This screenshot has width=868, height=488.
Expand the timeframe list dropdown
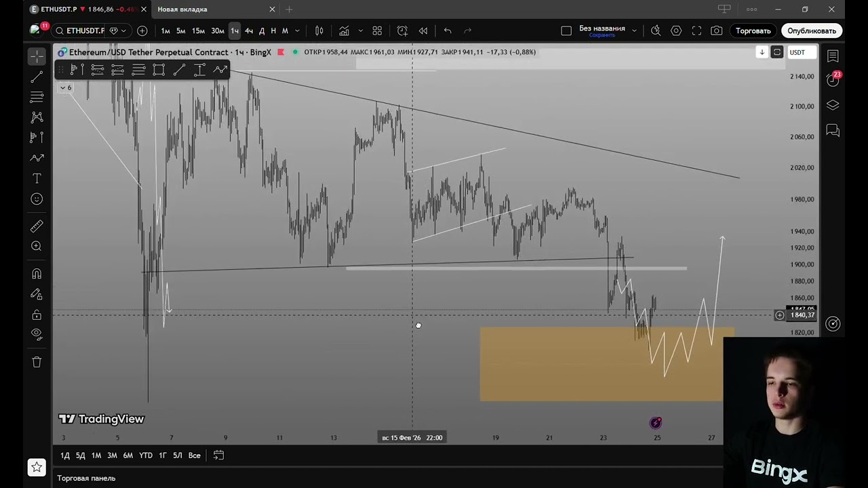pos(297,30)
